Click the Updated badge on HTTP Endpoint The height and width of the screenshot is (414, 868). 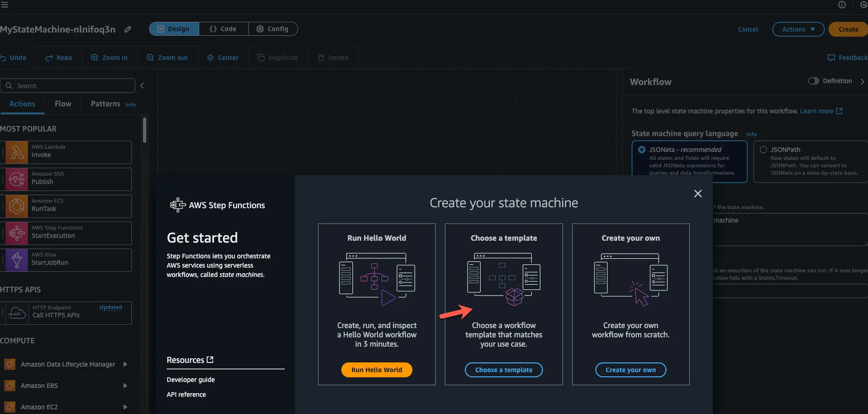click(111, 307)
